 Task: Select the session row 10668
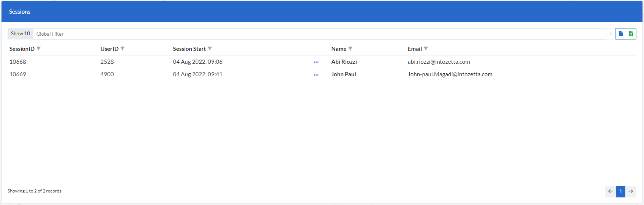[18, 62]
